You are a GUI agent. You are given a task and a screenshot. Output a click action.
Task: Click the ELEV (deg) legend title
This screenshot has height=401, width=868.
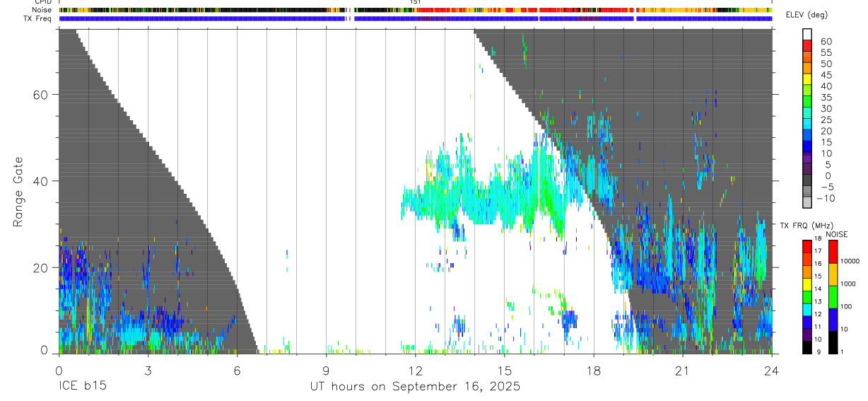[x=807, y=15]
